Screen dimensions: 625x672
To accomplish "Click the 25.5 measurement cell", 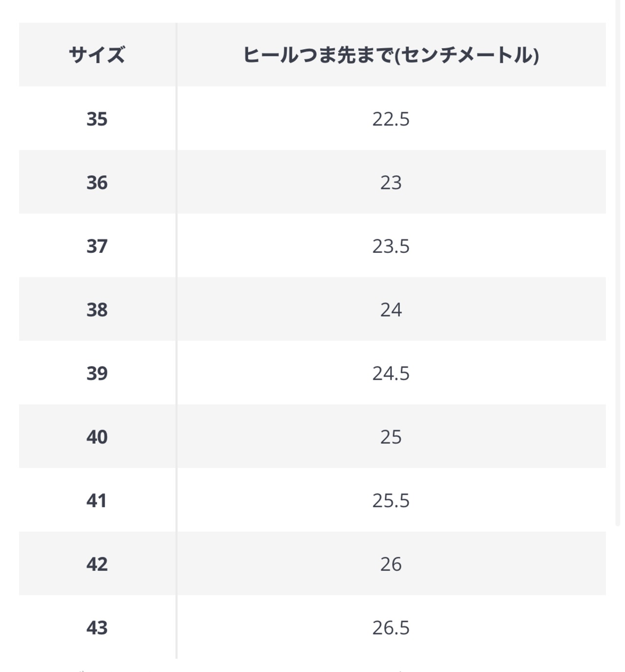I will 391,500.
